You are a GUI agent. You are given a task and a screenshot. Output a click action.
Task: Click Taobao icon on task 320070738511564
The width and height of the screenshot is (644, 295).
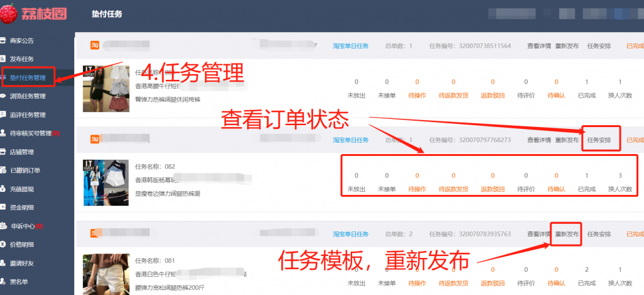coord(95,45)
